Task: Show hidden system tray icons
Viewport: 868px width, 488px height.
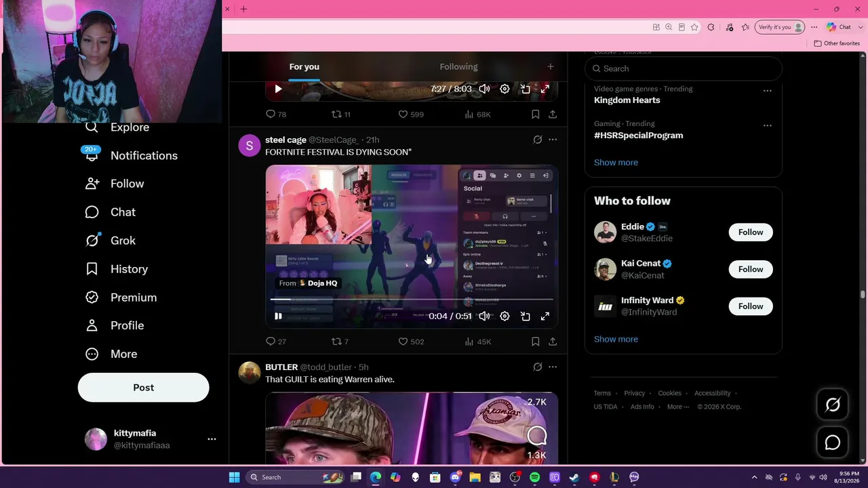Action: click(754, 477)
